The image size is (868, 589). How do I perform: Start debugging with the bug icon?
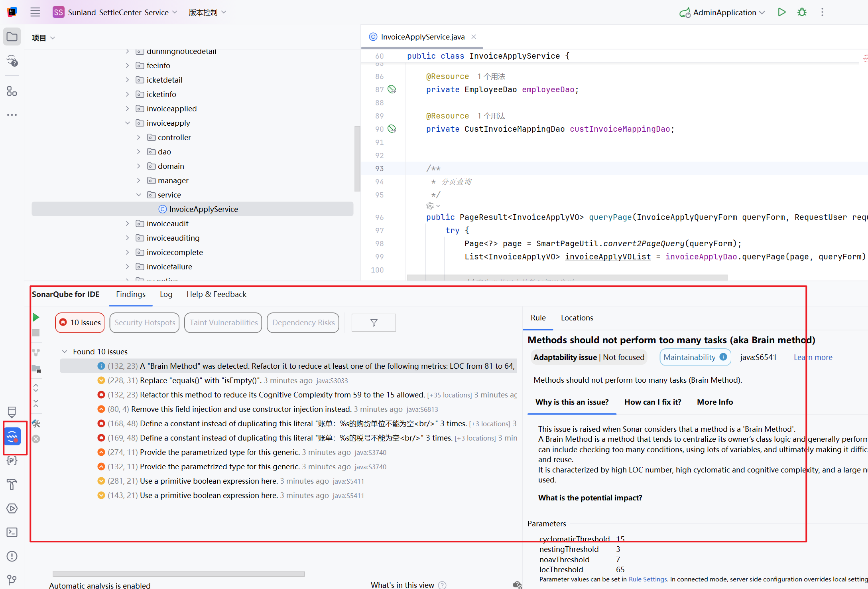click(802, 12)
